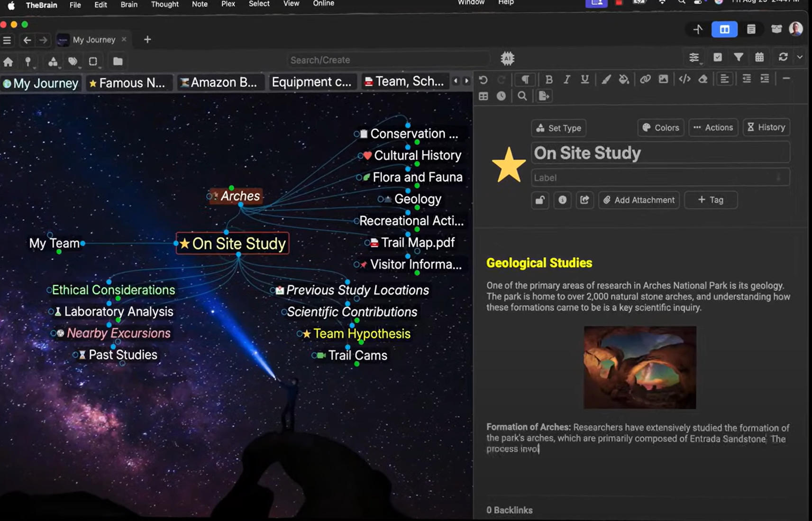The width and height of the screenshot is (812, 521).
Task: Increase the paragraph indent
Action: tap(765, 79)
